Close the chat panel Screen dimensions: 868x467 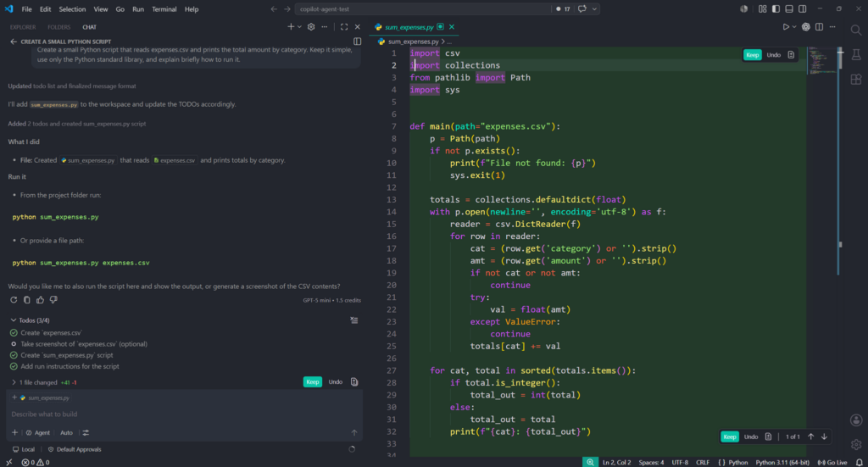(358, 26)
